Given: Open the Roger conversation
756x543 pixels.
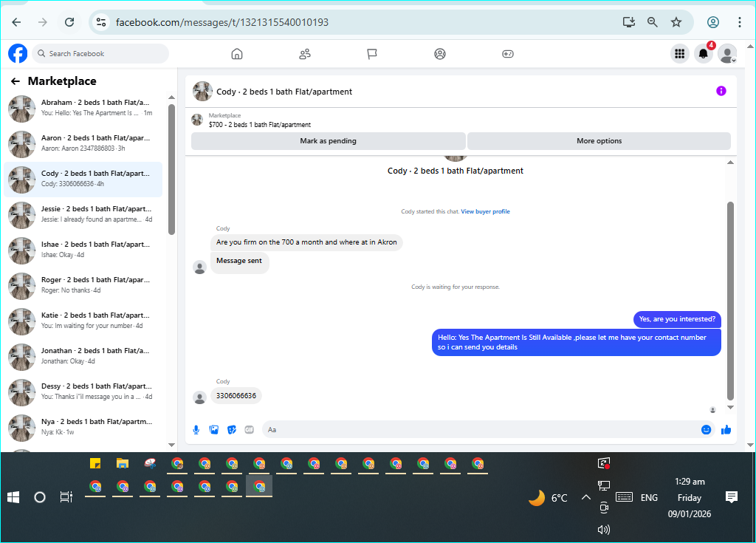Looking at the screenshot, I should pyautogui.click(x=83, y=286).
